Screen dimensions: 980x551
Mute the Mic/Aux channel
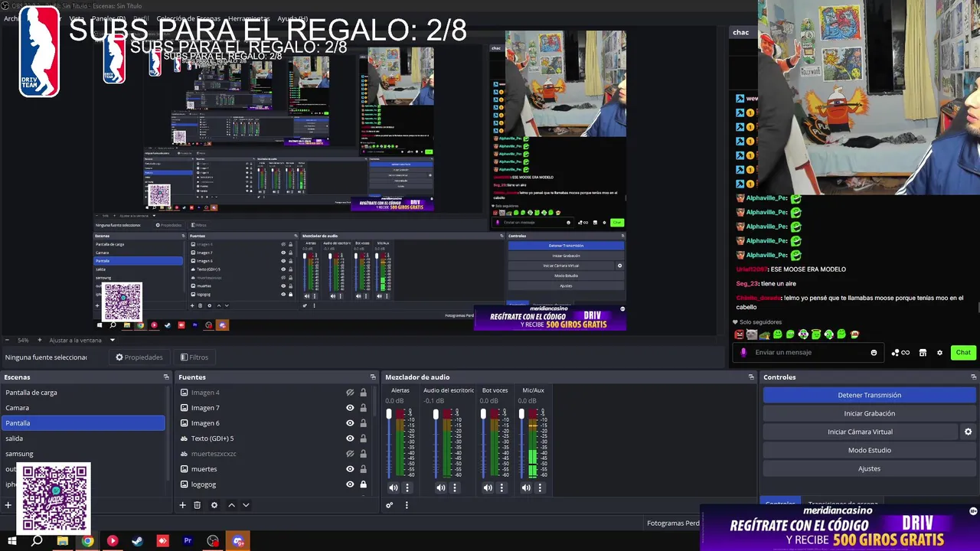tap(527, 487)
